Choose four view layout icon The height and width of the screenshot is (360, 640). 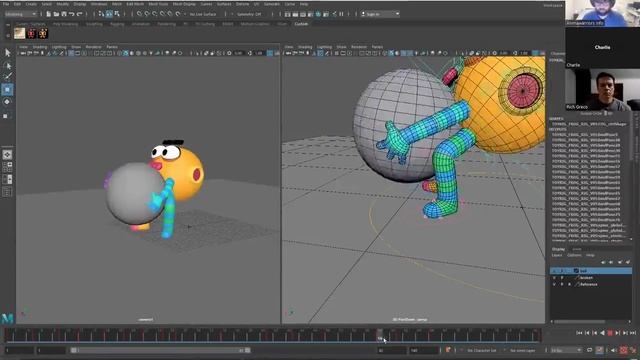[x=7, y=167]
